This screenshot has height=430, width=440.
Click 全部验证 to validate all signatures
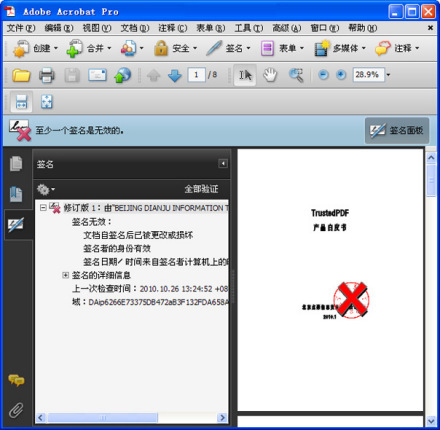click(201, 189)
